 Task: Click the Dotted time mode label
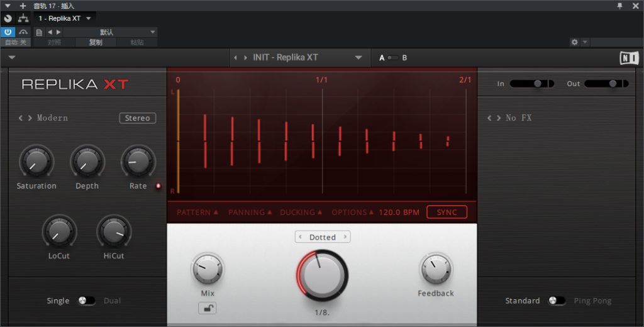323,237
